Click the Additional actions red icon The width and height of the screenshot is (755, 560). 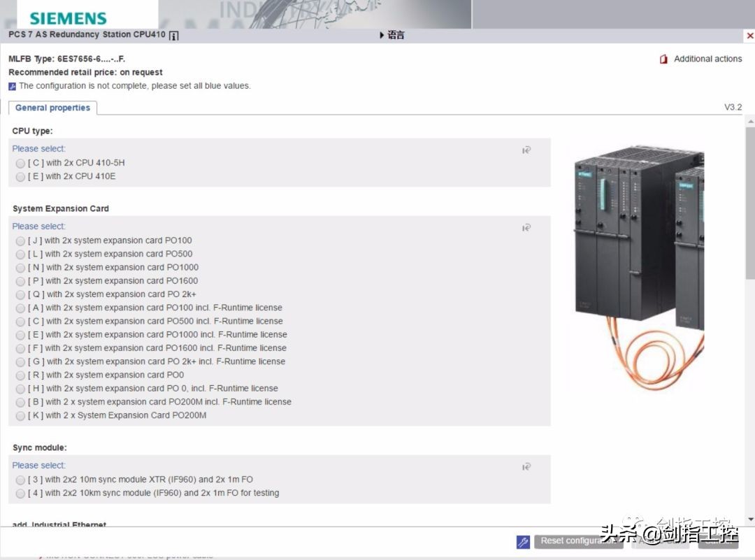pos(663,59)
